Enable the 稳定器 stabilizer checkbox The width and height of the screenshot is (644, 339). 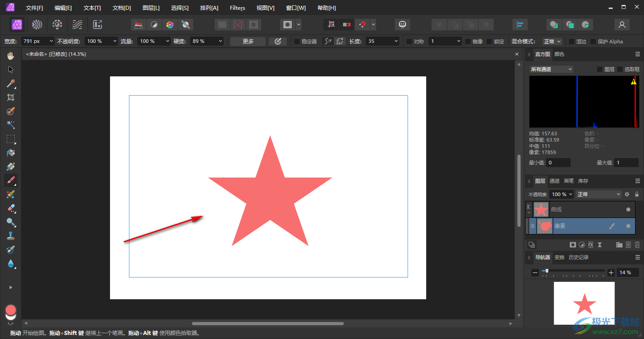pyautogui.click(x=297, y=42)
